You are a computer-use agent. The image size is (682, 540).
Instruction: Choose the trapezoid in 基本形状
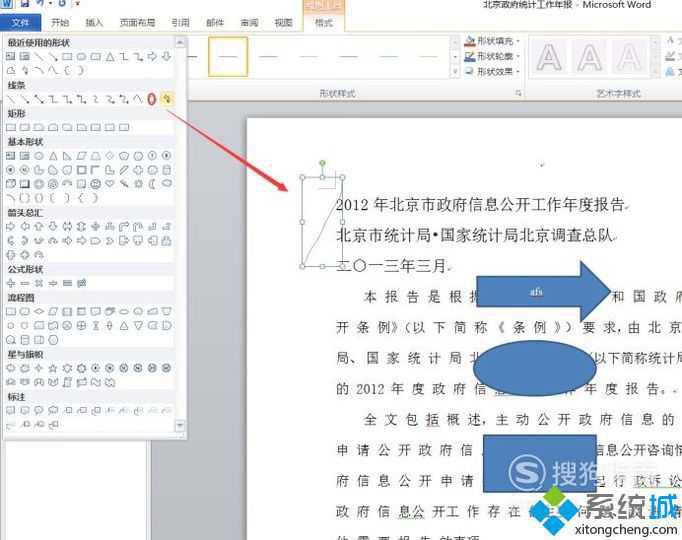(95, 156)
